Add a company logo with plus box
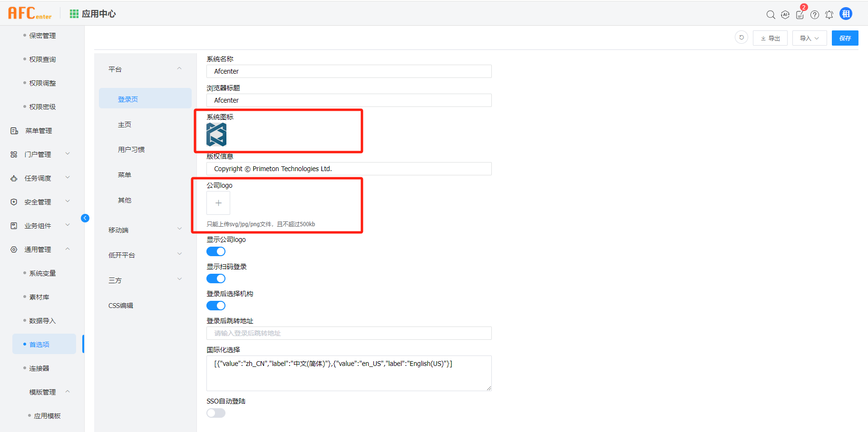This screenshot has height=432, width=868. pos(218,203)
